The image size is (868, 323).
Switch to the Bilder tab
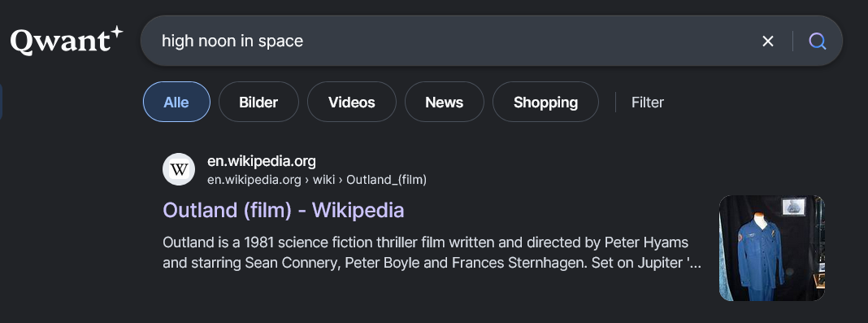[x=258, y=102]
